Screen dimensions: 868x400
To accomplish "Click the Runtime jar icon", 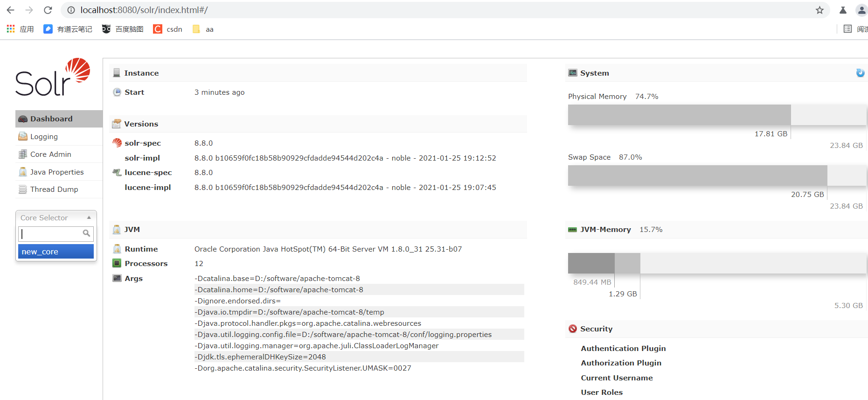I will [117, 249].
